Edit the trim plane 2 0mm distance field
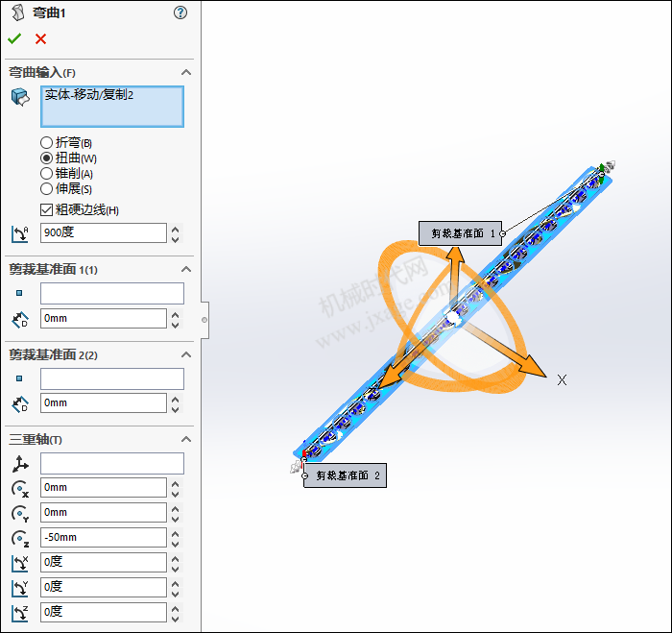 [x=104, y=403]
